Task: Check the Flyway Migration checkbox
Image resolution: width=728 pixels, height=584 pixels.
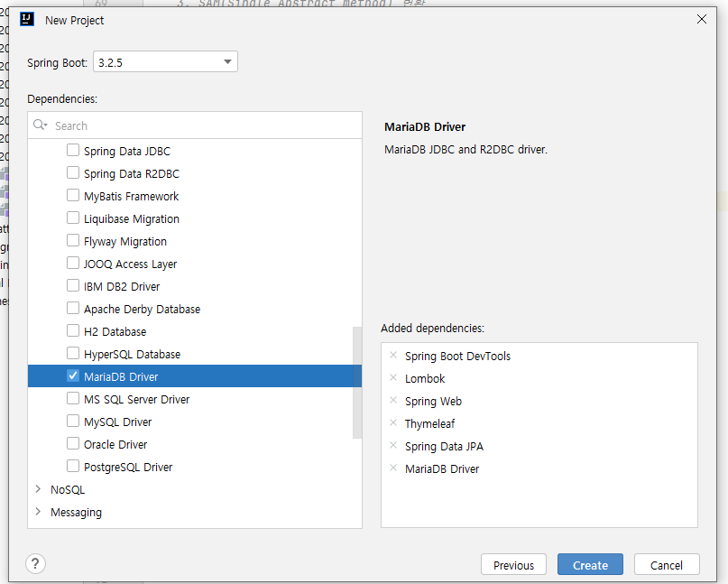Action: coord(73,241)
